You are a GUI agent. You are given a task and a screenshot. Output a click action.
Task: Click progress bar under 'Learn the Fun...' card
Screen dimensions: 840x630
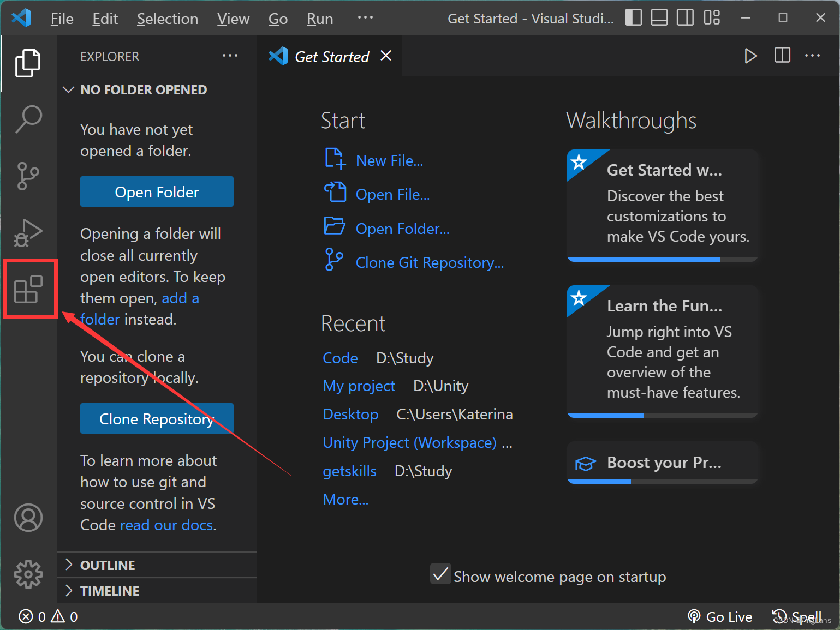pos(663,416)
